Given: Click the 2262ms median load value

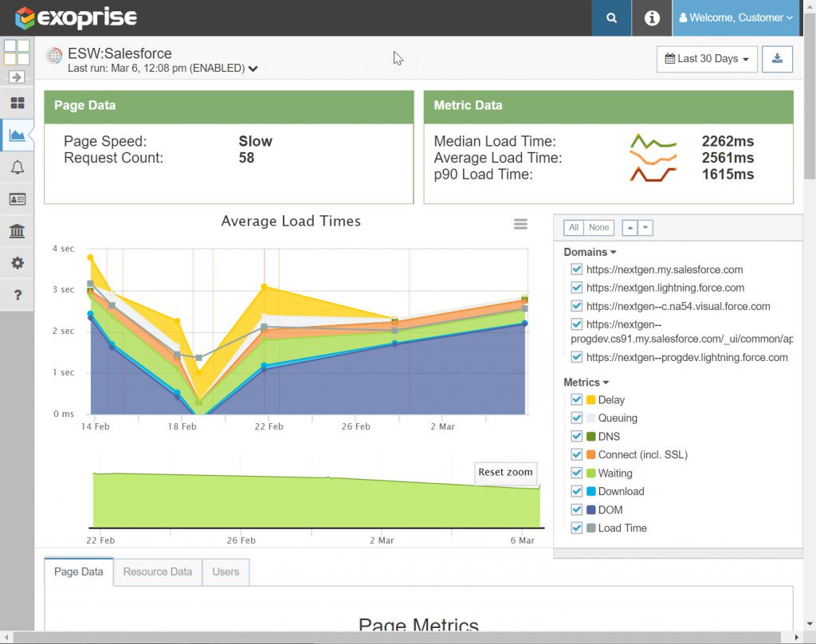Looking at the screenshot, I should pos(728,141).
